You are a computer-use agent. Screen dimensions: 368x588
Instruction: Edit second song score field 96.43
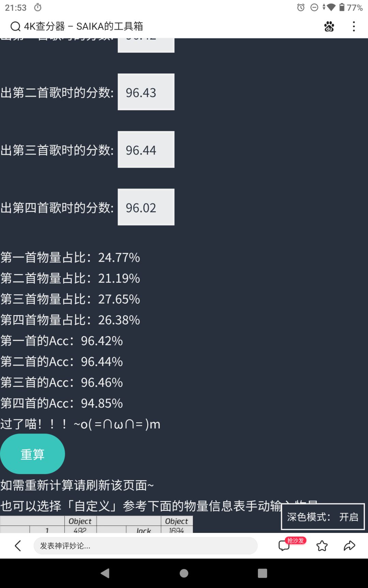(146, 92)
